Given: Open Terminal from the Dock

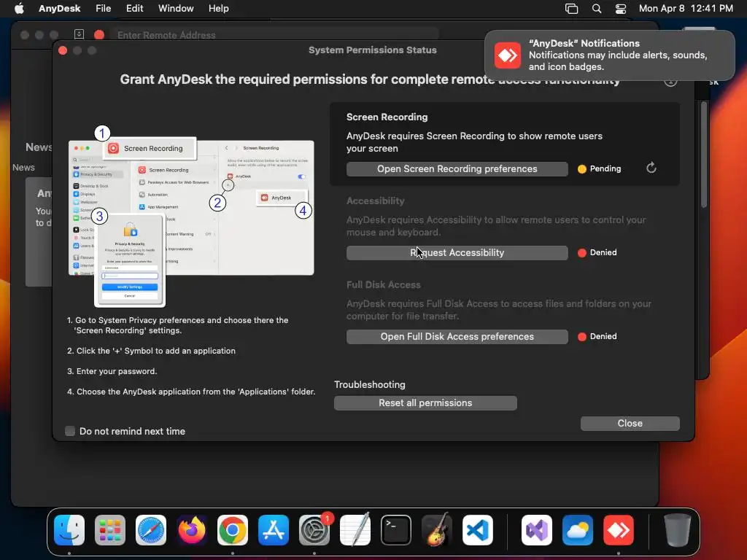Looking at the screenshot, I should (396, 529).
